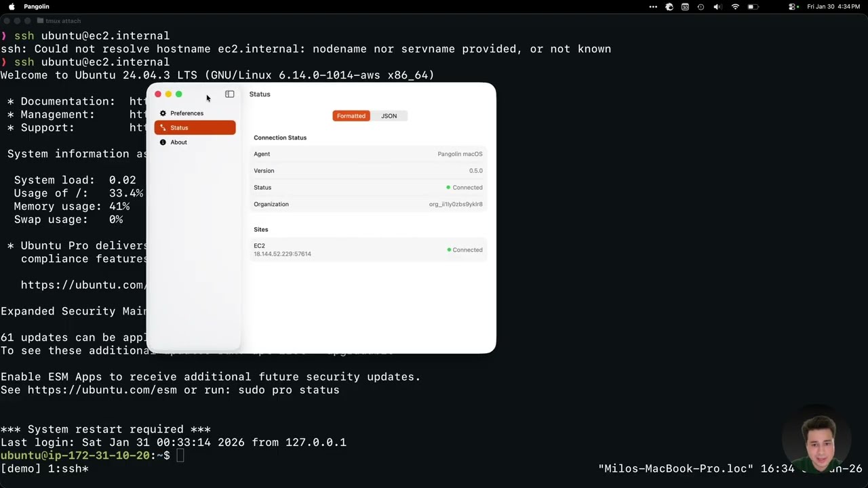This screenshot has width=868, height=488.
Task: Click the 'Could not resolve hostname' error line
Action: [x=306, y=49]
